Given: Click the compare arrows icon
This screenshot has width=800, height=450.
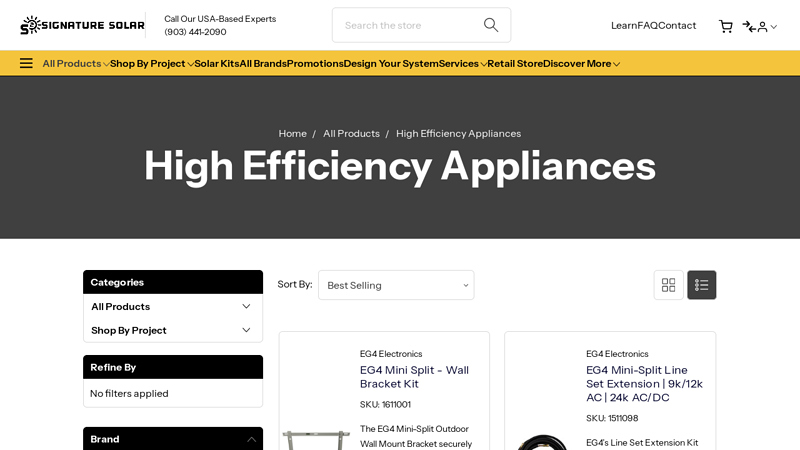Looking at the screenshot, I should 748,26.
